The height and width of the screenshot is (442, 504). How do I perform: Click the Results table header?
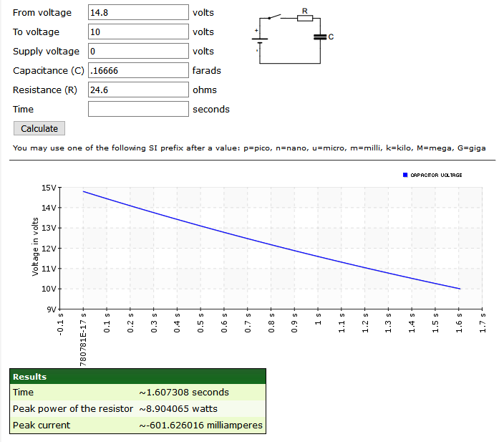tap(137, 377)
